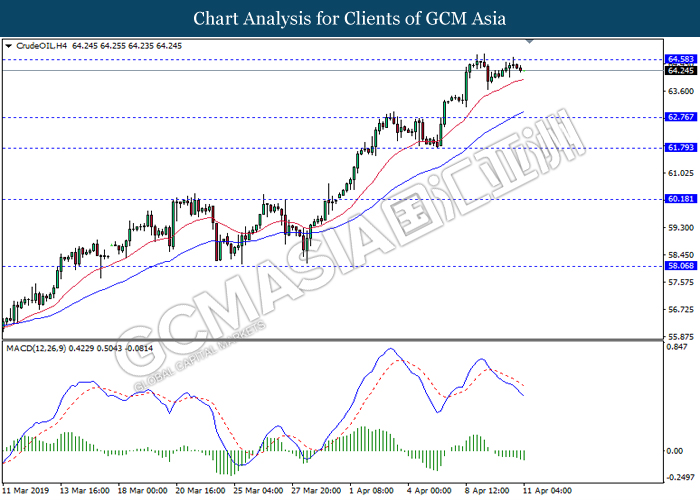Click the CrudeOIL.H4 symbol title text
Image resolution: width=700 pixels, height=500 pixels.
pos(42,46)
